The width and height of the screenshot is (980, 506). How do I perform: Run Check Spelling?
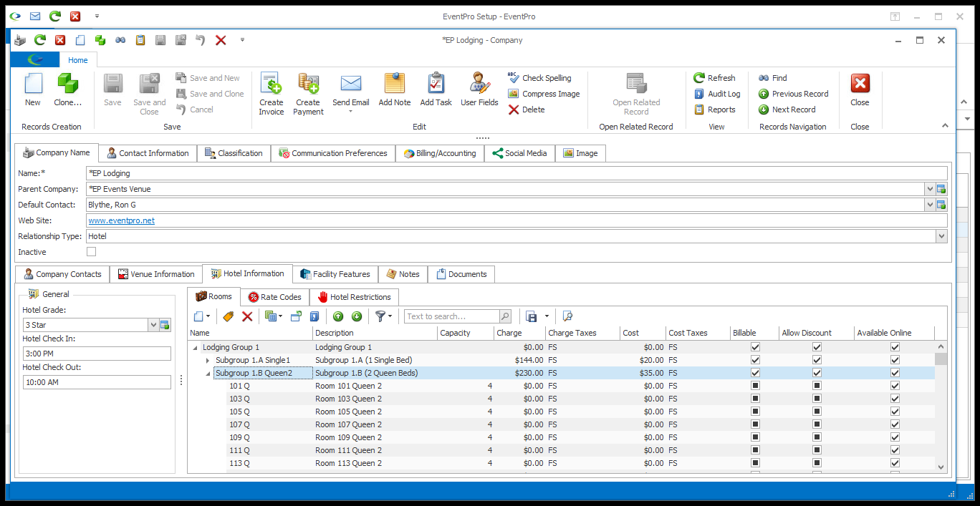540,78
